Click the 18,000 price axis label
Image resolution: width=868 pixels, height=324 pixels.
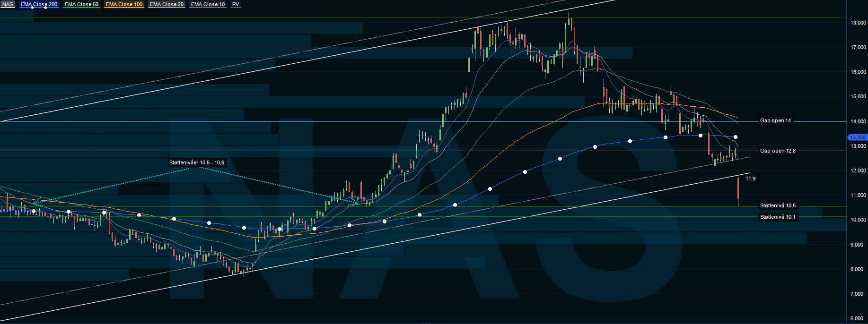(858, 23)
